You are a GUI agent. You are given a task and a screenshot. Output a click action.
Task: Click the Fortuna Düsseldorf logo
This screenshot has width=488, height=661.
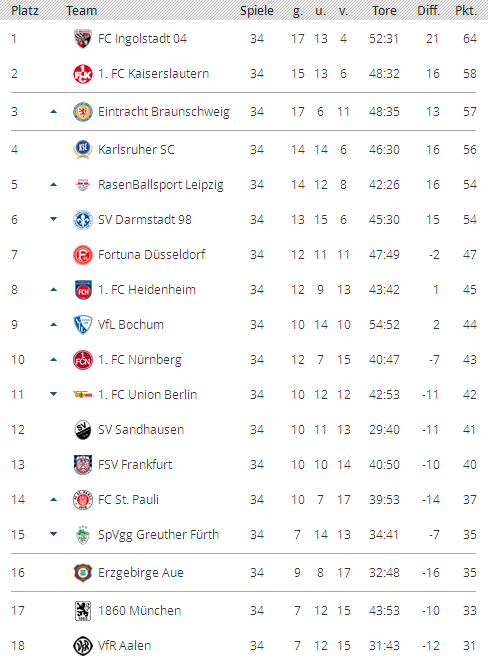[x=83, y=255]
